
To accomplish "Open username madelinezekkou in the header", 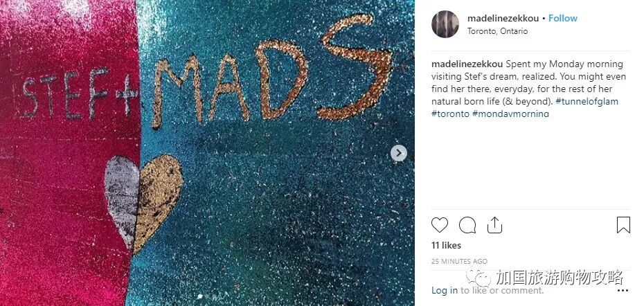I will pyautogui.click(x=503, y=18).
